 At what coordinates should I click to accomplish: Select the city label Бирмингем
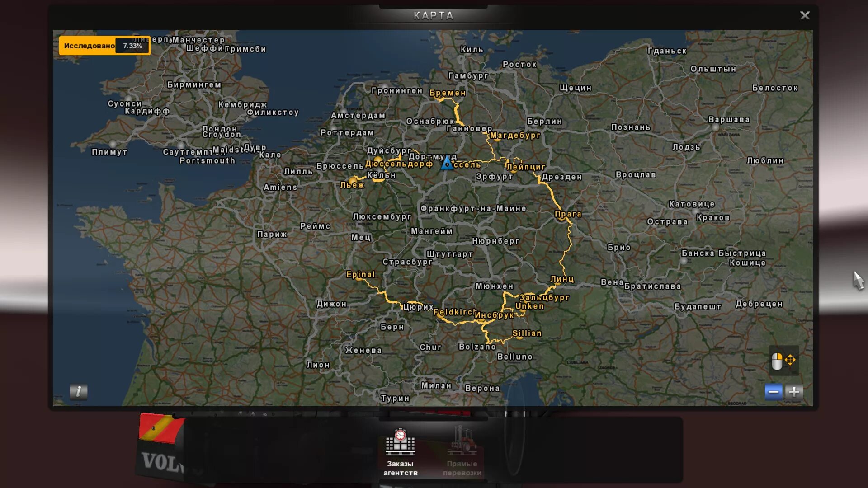(x=194, y=85)
